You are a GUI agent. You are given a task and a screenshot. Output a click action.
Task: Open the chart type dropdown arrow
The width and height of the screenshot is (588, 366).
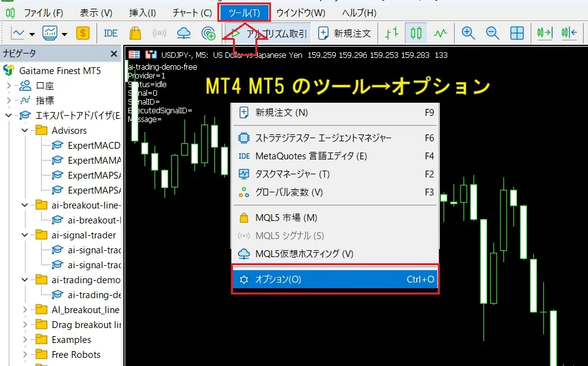(32, 34)
